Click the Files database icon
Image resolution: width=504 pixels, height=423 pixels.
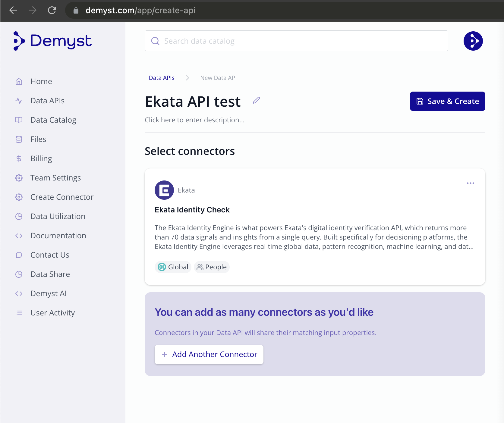[19, 139]
